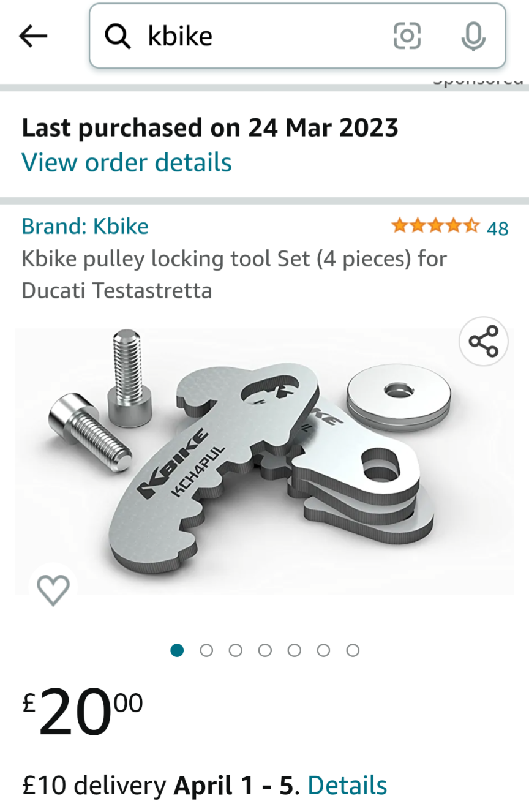529x812 pixels.
Task: Open camera lens search icon
Action: 407,36
